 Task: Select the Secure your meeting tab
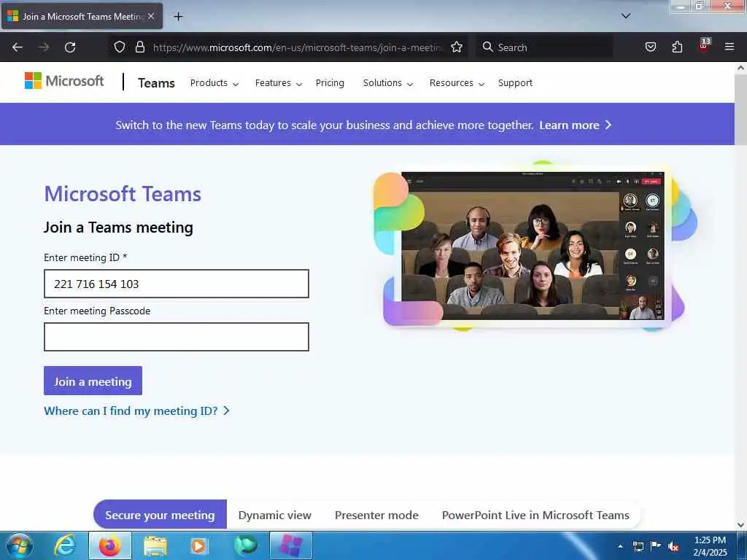(160, 515)
